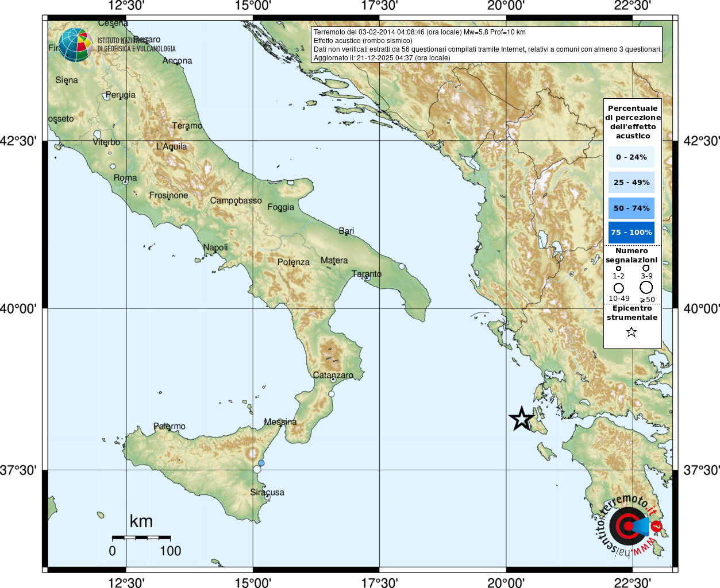
Task: Click the blue report circle near Catania
Action: (x=261, y=463)
